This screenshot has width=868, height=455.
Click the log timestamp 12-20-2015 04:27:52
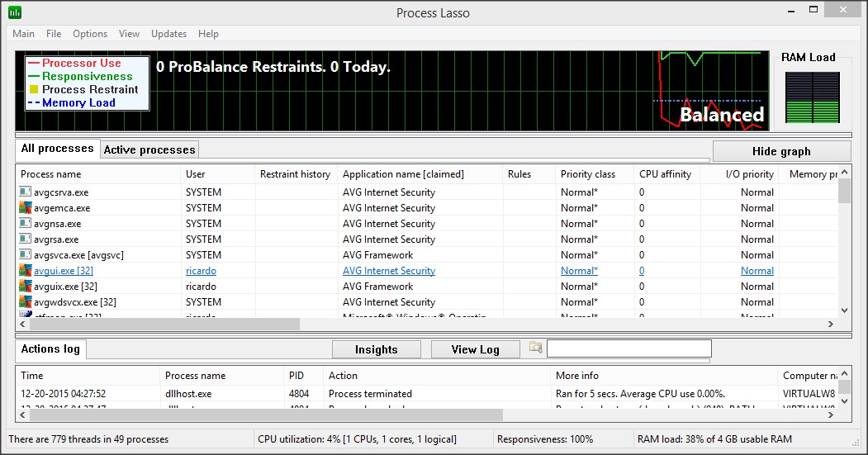(x=63, y=394)
